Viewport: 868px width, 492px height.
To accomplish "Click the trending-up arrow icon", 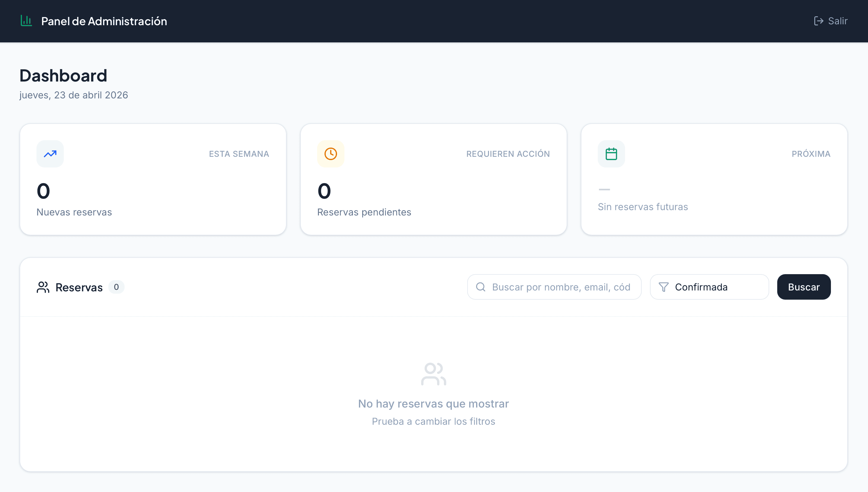I will [x=50, y=154].
